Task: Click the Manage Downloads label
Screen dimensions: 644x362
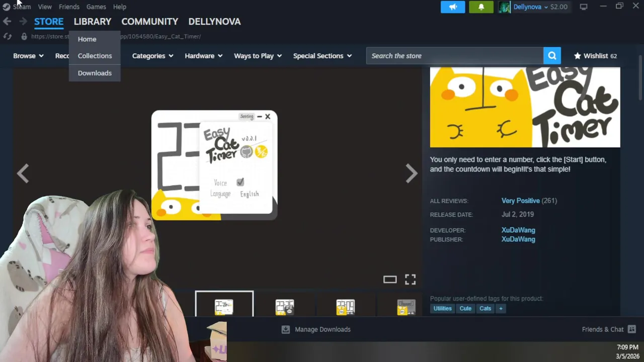Action: (x=323, y=329)
